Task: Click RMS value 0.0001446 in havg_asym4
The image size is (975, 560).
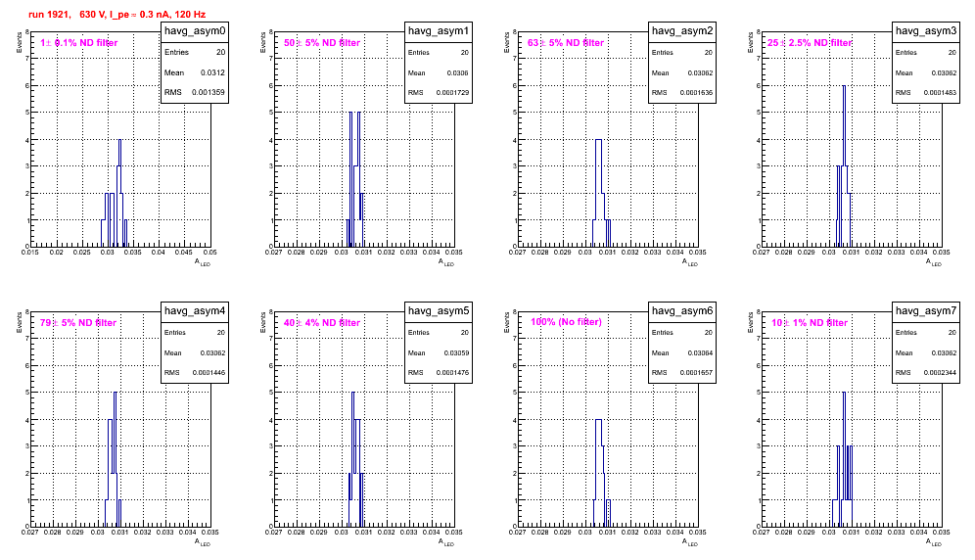Action: point(209,373)
